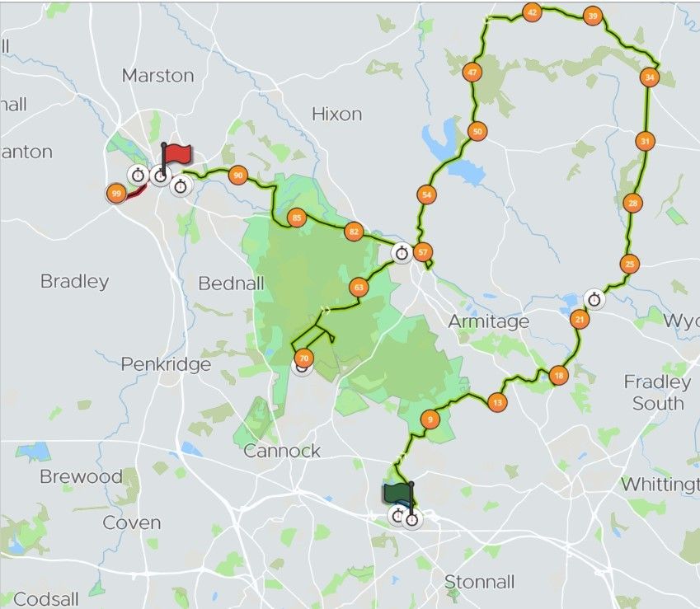Click orange distance marker 34
Screen dimensions: 700x609
point(650,77)
